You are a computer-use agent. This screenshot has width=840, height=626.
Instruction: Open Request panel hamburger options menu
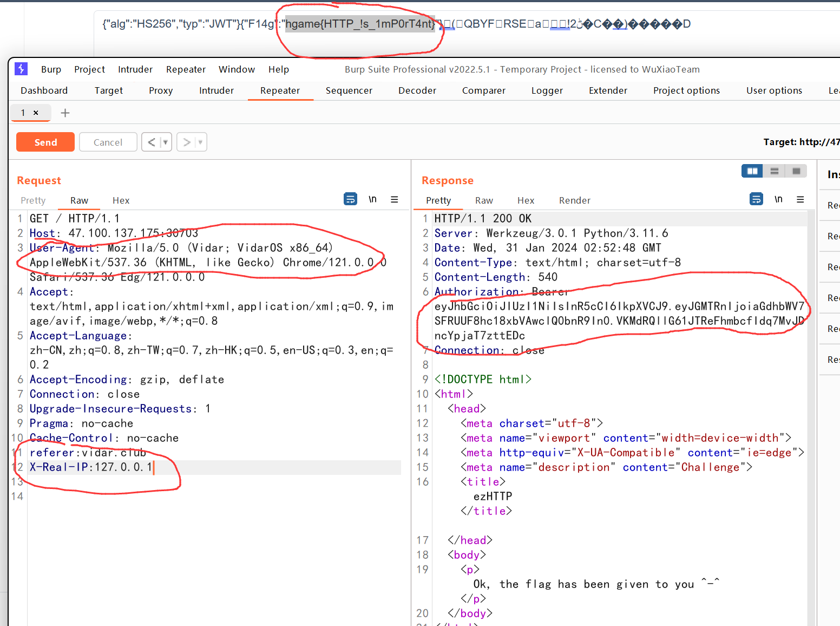tap(395, 199)
